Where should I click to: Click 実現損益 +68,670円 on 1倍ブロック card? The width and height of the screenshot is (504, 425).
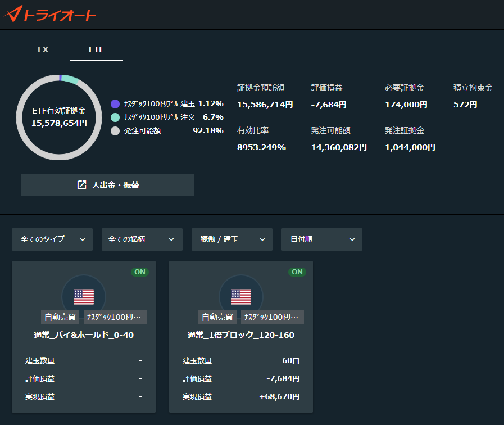[x=279, y=396]
